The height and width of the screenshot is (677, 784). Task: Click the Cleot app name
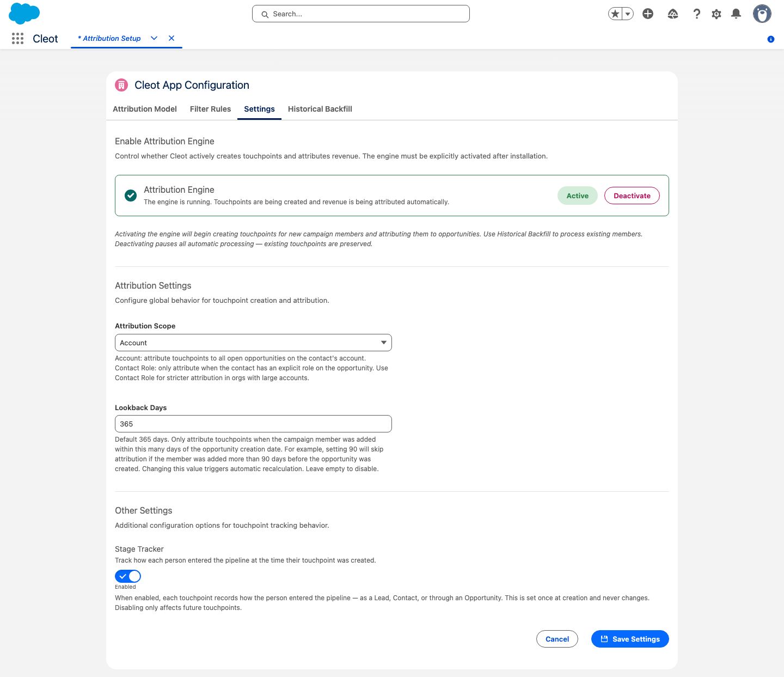[45, 39]
